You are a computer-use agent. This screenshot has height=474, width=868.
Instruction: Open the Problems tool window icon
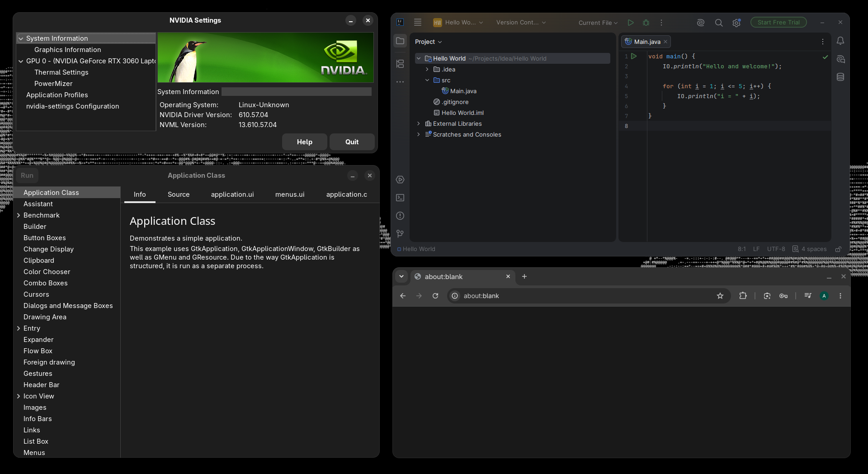400,216
